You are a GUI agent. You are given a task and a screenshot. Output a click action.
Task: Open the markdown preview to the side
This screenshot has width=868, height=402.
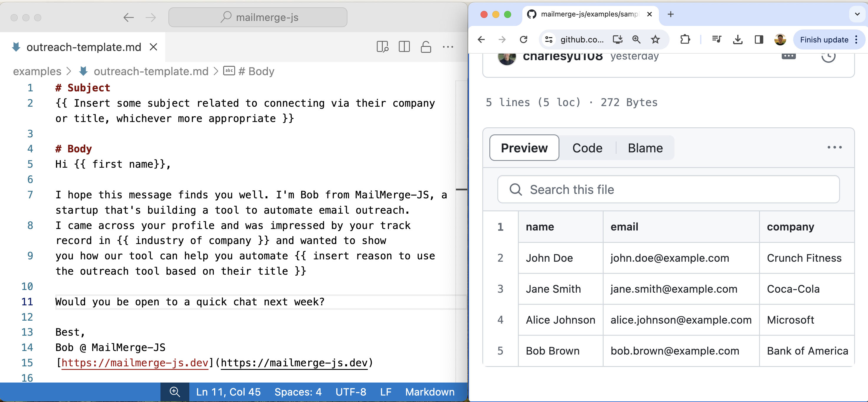[x=382, y=47]
